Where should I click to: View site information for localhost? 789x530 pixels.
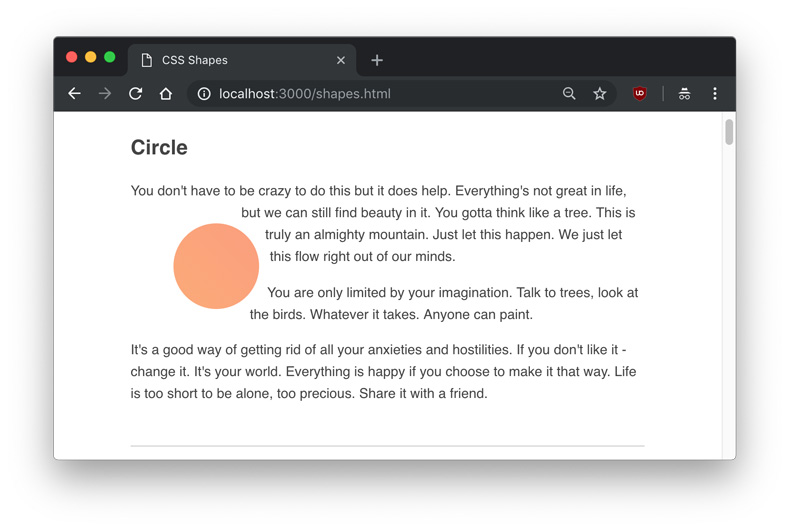coord(204,94)
